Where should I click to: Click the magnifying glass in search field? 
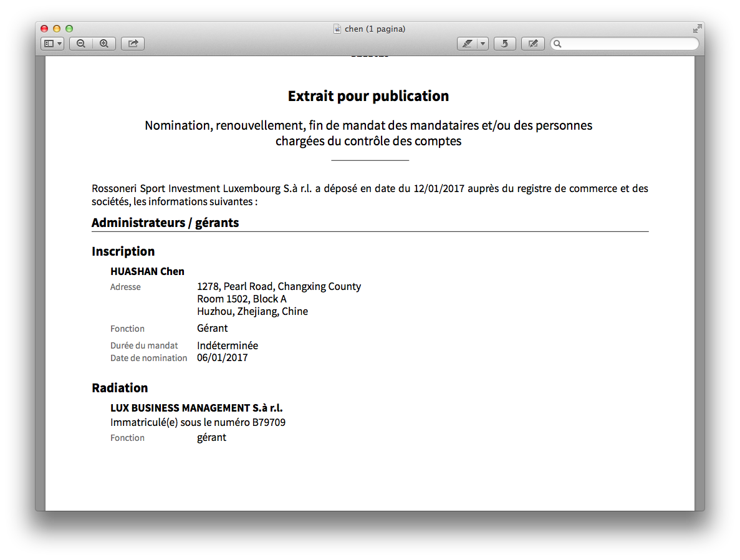click(558, 44)
